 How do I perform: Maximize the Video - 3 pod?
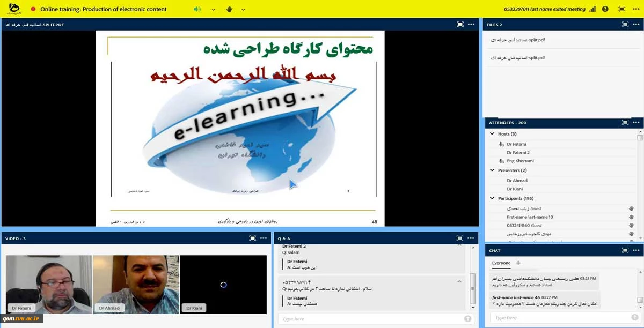click(252, 238)
